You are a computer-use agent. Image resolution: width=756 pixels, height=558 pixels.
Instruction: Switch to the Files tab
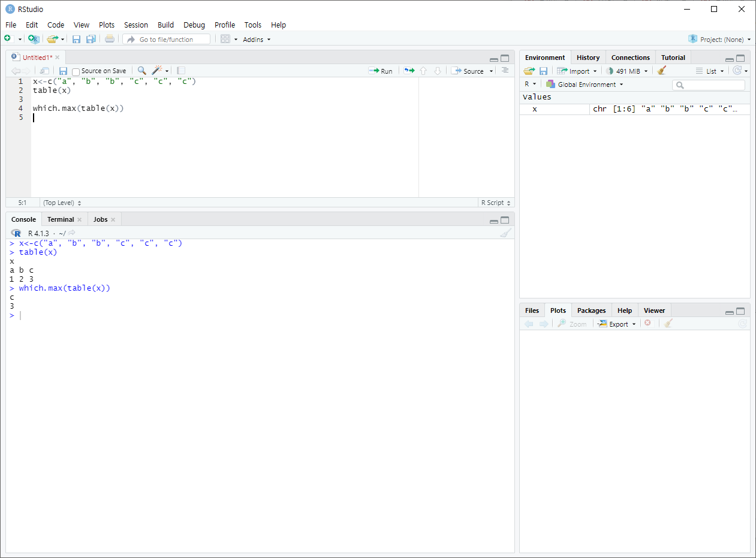click(532, 310)
